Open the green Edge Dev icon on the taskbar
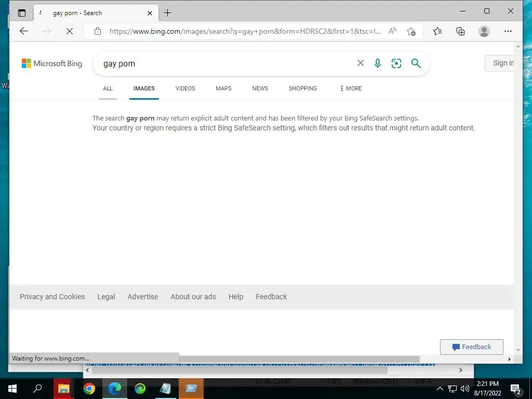Screen dimensions: 532x399 click(140, 389)
